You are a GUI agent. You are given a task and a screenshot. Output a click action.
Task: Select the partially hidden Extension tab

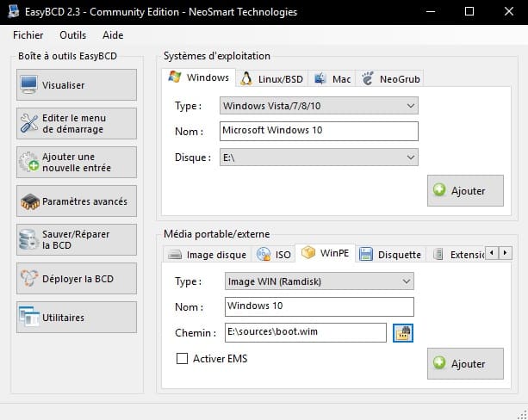tap(456, 255)
